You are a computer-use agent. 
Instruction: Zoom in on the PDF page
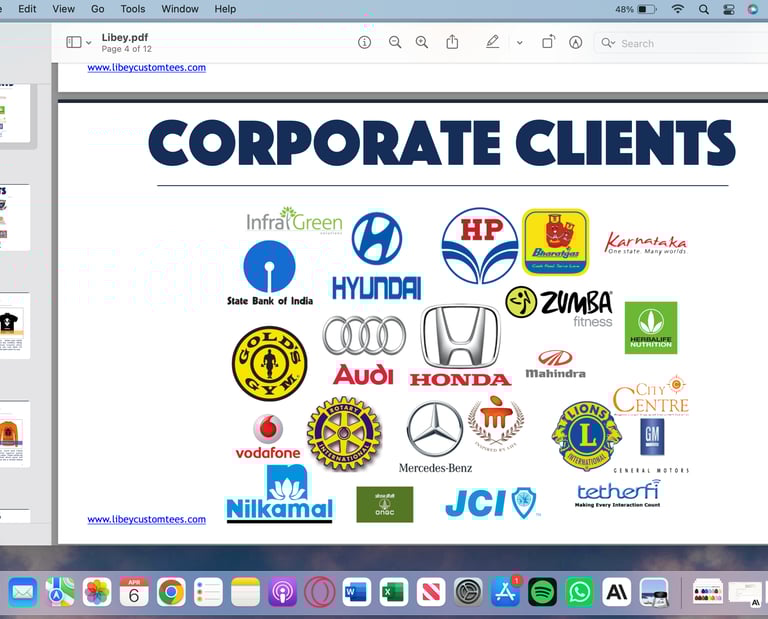[422, 43]
